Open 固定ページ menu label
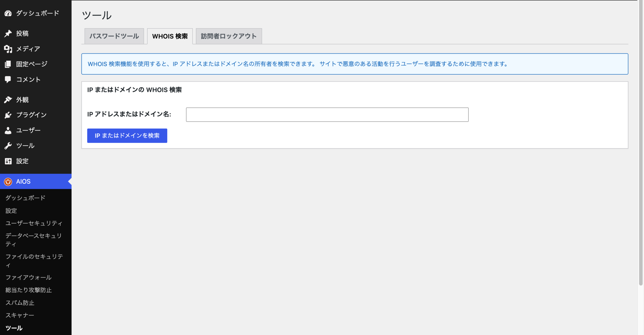This screenshot has width=644, height=335. [x=32, y=64]
